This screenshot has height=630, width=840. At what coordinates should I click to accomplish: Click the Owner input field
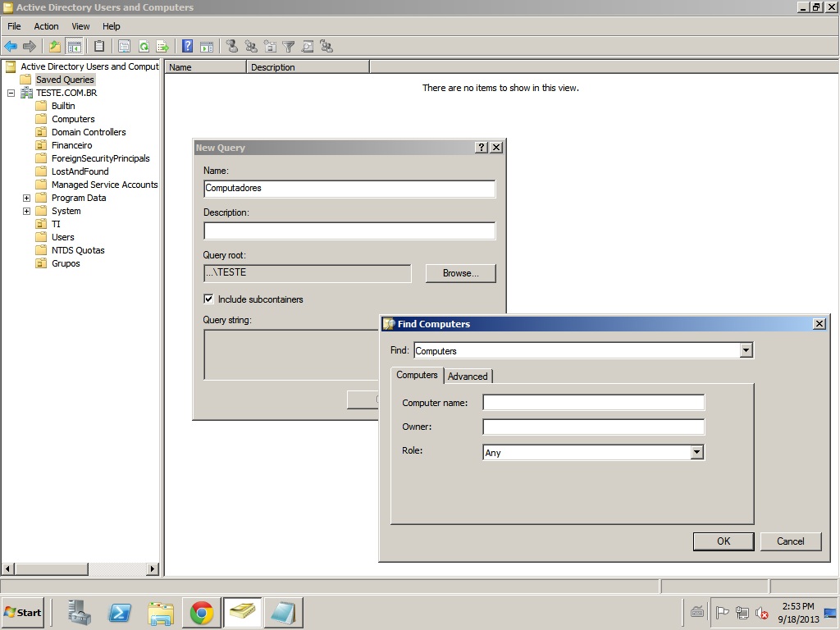coord(594,427)
